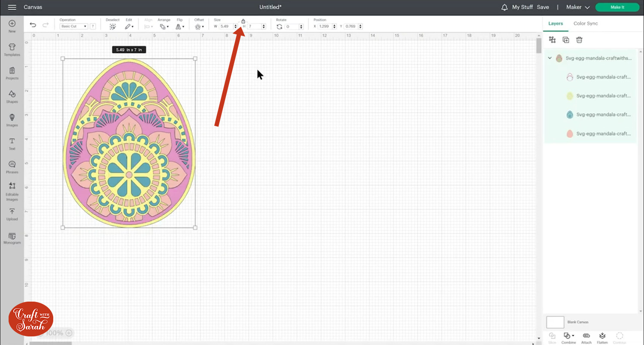
Task: Click the canvas horizontal scrollbar
Action: [x=50, y=343]
